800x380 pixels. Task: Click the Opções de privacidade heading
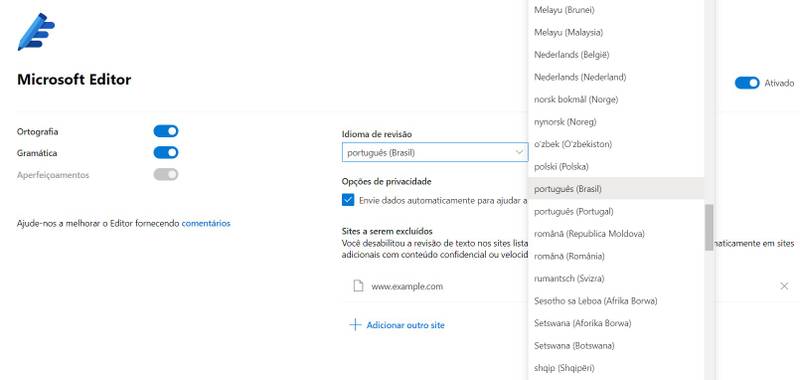(387, 181)
